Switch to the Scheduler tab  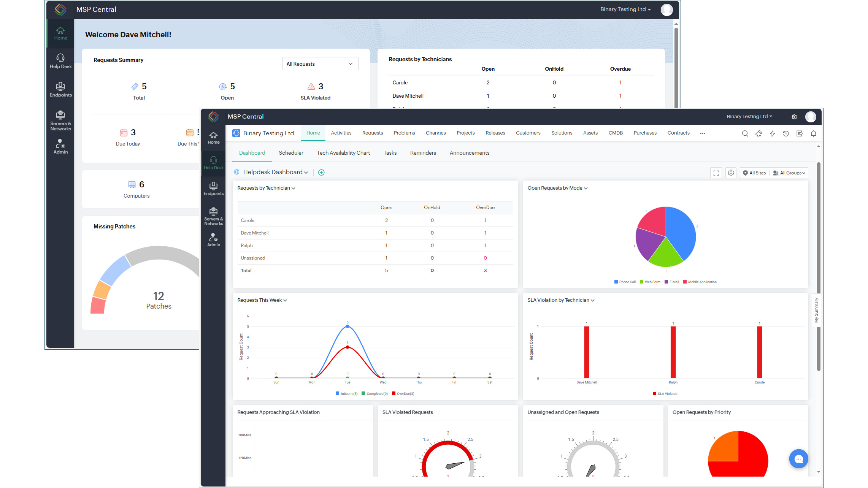click(x=291, y=153)
